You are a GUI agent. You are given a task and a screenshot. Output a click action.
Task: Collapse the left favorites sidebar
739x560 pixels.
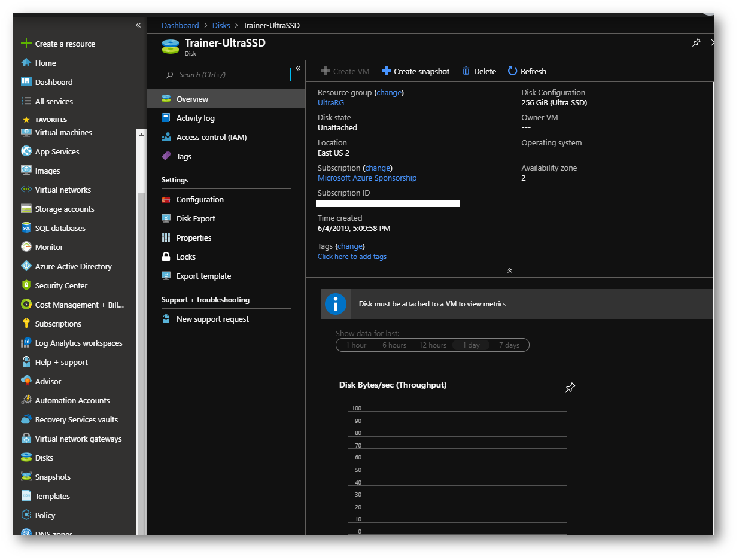tap(138, 25)
